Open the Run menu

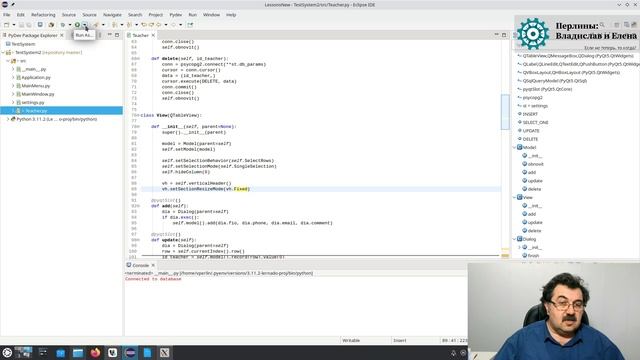click(193, 15)
